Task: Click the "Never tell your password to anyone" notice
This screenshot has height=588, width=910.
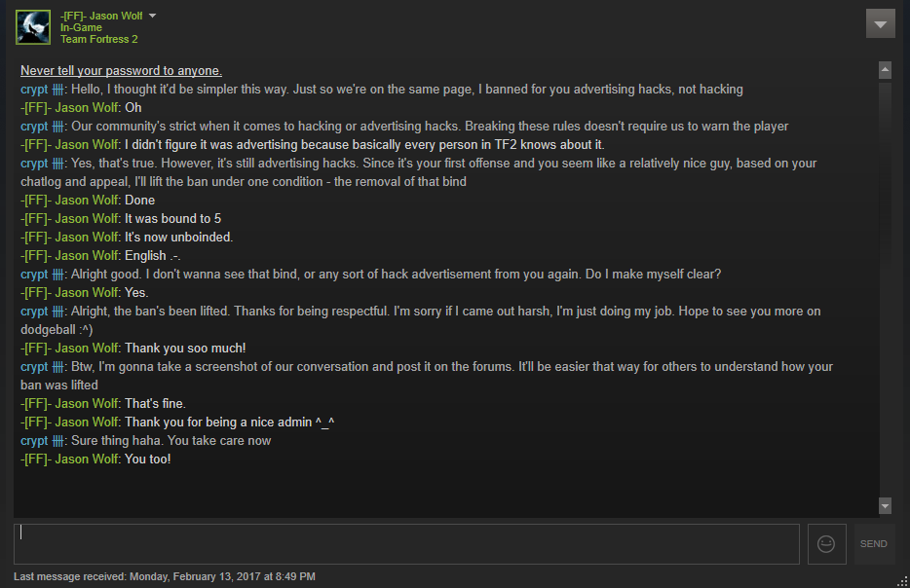Action: click(x=121, y=70)
